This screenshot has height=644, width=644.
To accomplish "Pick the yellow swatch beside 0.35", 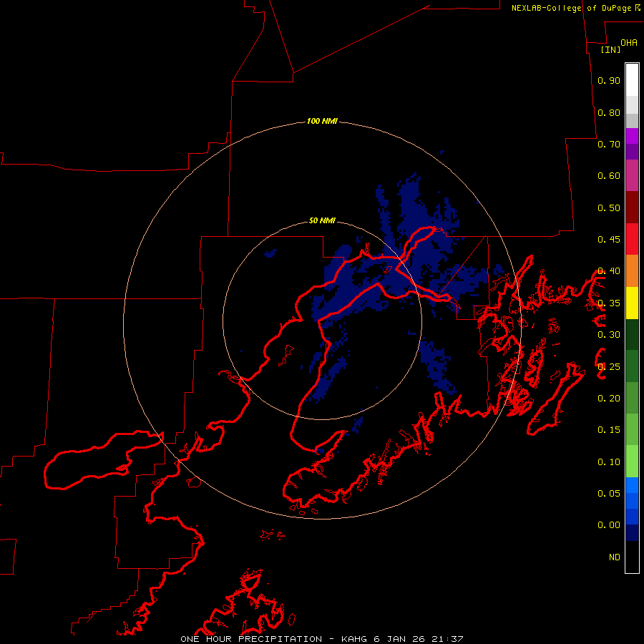I will (x=632, y=303).
